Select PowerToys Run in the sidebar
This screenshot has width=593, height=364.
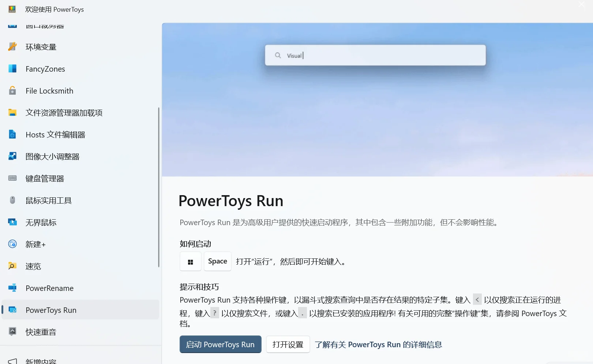[51, 310]
